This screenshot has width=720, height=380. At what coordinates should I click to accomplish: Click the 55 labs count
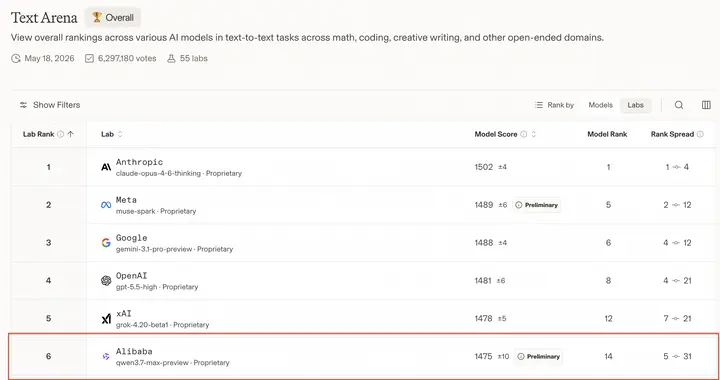click(x=193, y=58)
